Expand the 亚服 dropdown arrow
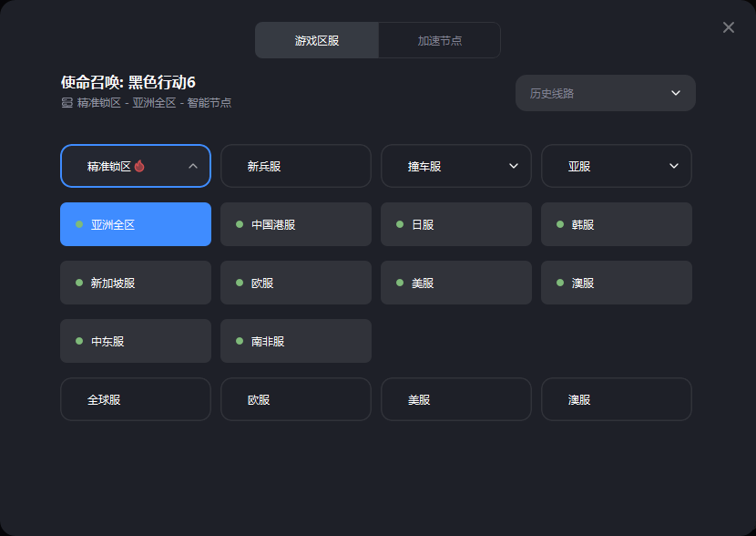The image size is (756, 536). 674,166
